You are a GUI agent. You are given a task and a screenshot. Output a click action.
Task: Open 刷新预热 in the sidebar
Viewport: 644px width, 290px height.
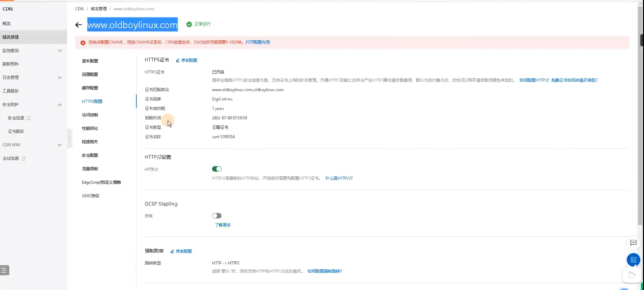point(11,64)
